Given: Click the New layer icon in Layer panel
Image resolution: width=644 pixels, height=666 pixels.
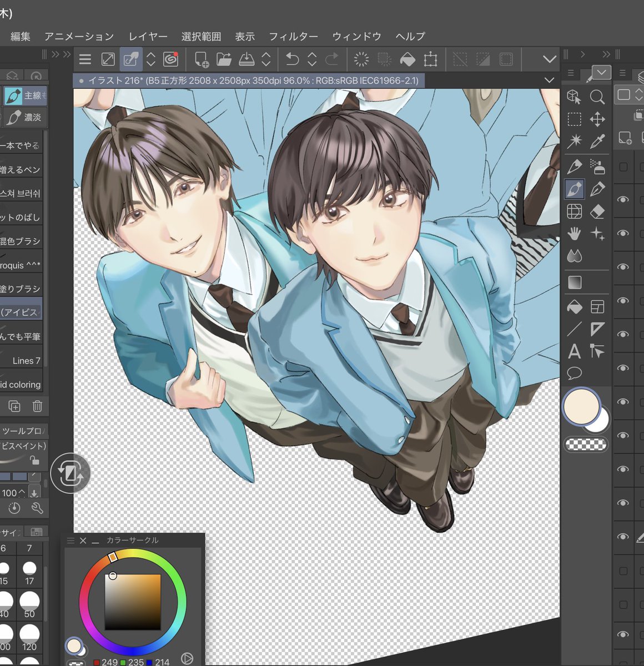Looking at the screenshot, I should coord(625,137).
